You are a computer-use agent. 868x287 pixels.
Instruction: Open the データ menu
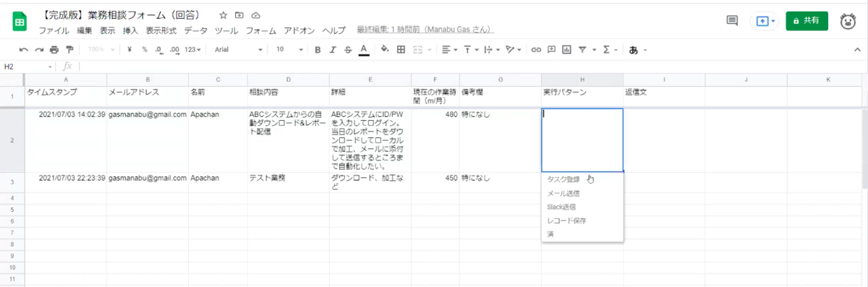click(195, 30)
